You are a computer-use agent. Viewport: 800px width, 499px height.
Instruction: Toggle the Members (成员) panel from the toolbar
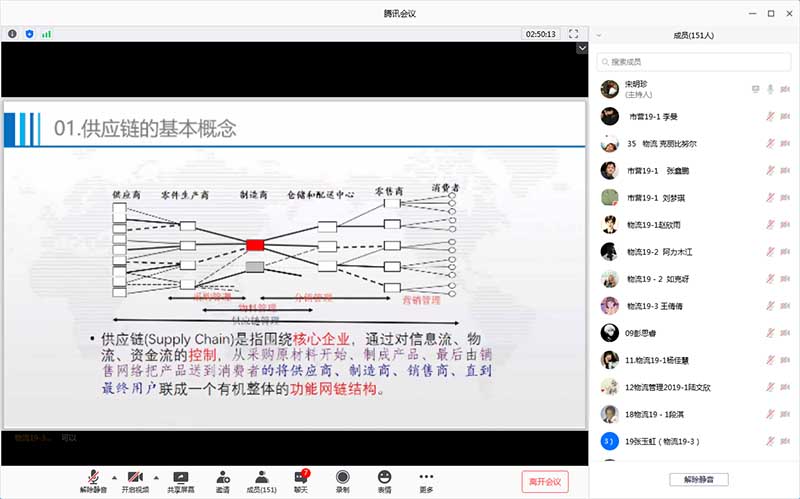[x=260, y=481]
